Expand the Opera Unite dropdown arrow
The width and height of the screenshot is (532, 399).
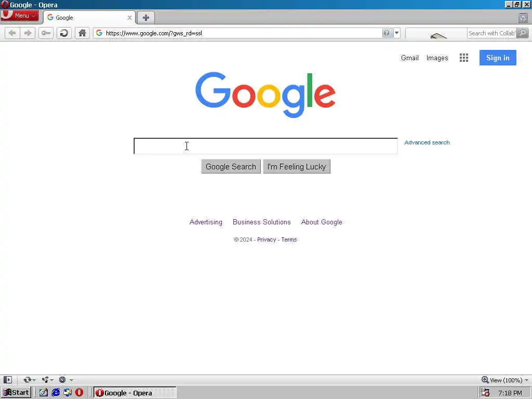pos(52,380)
